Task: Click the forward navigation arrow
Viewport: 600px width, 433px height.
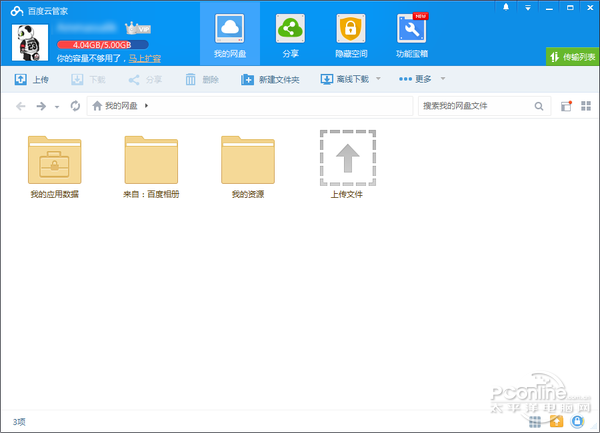Action: coord(41,106)
